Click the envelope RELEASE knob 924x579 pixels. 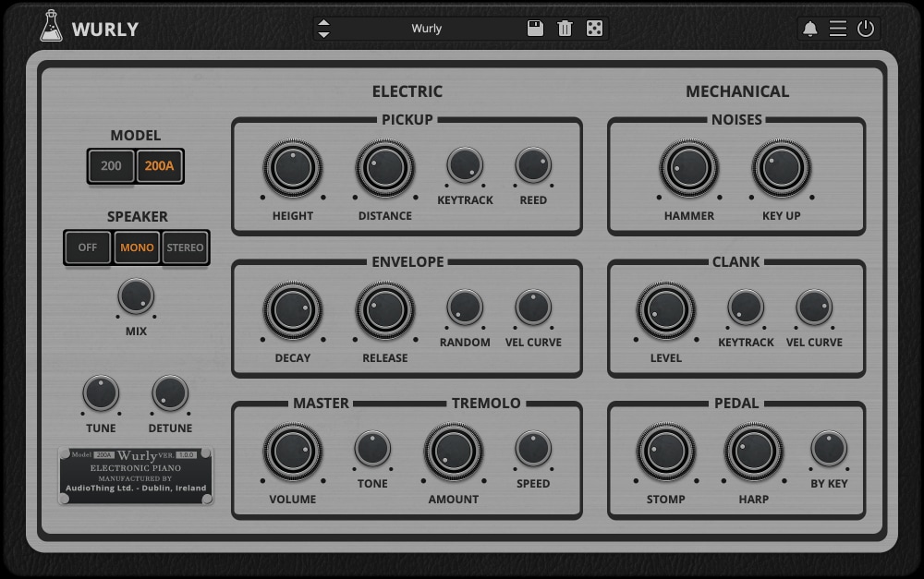point(385,310)
